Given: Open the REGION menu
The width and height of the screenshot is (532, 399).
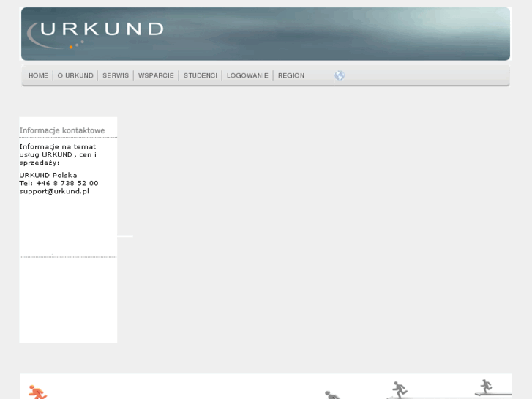Looking at the screenshot, I should tap(291, 75).
